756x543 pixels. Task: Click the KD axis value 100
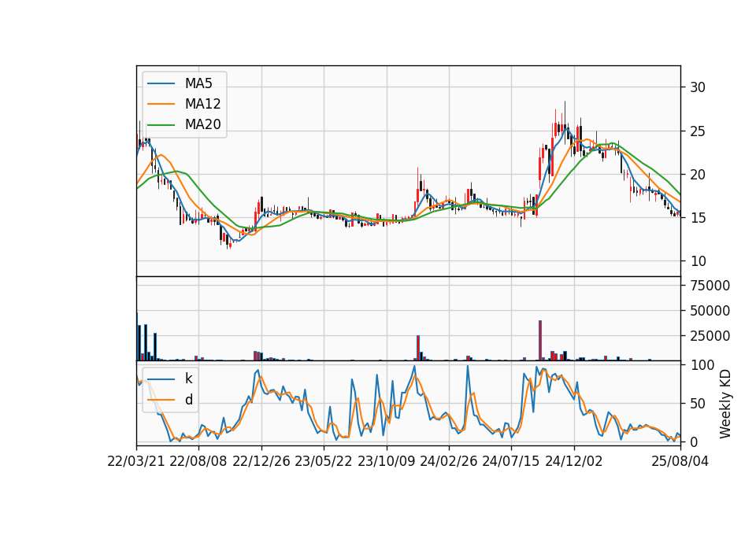coord(702,365)
